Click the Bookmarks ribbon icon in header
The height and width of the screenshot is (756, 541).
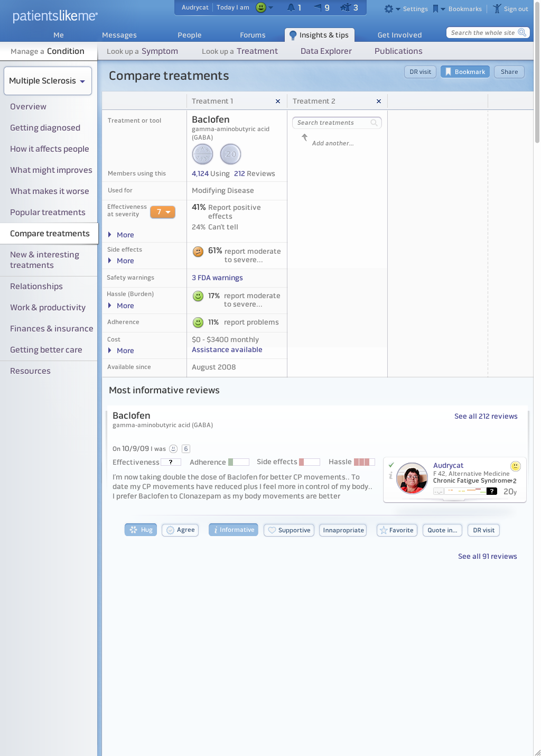[x=435, y=9]
